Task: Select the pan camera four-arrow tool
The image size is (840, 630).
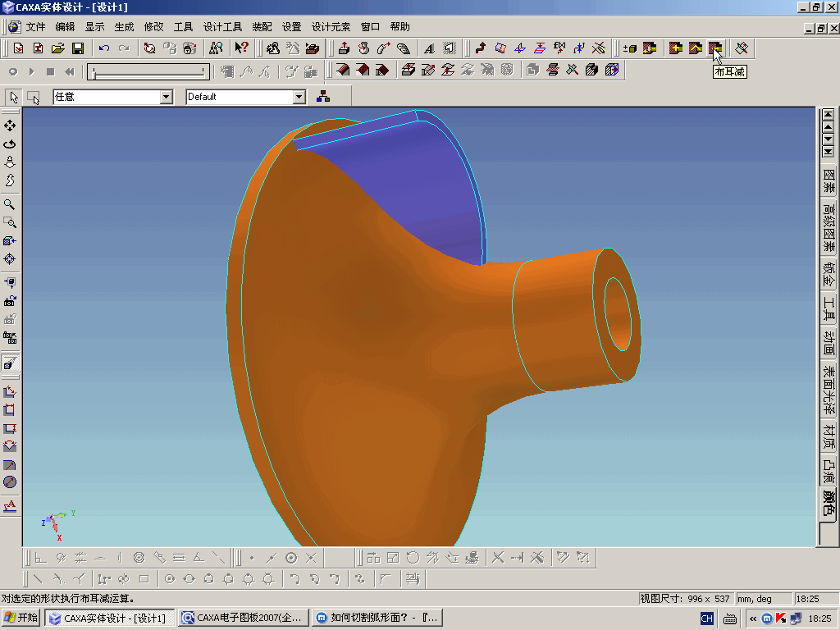Action: pyautogui.click(x=10, y=126)
